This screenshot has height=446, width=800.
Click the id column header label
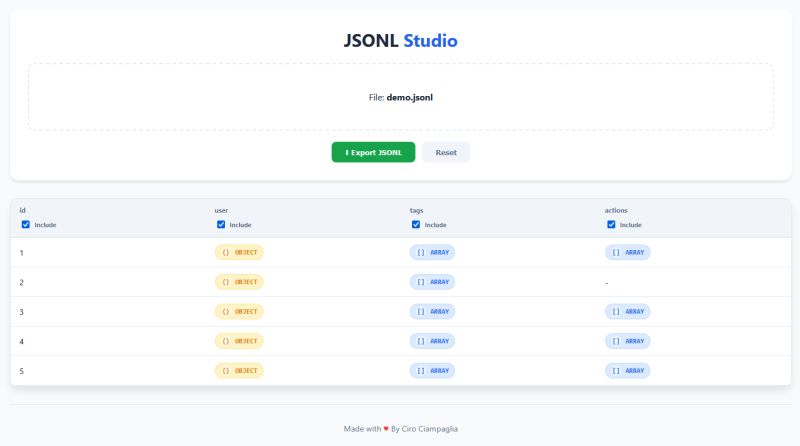tap(22, 210)
